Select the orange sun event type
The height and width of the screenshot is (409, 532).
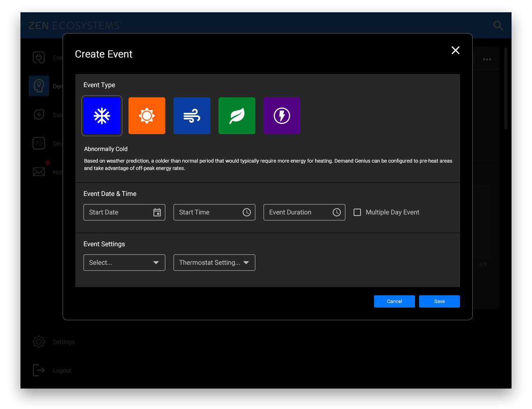pyautogui.click(x=147, y=116)
